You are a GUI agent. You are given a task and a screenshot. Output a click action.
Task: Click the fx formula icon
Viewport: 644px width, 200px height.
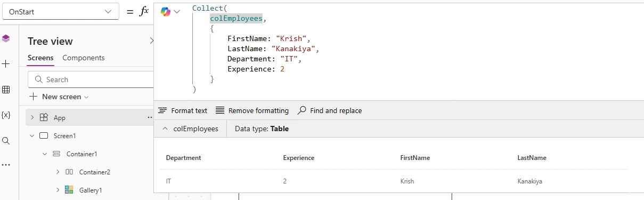pyautogui.click(x=144, y=11)
